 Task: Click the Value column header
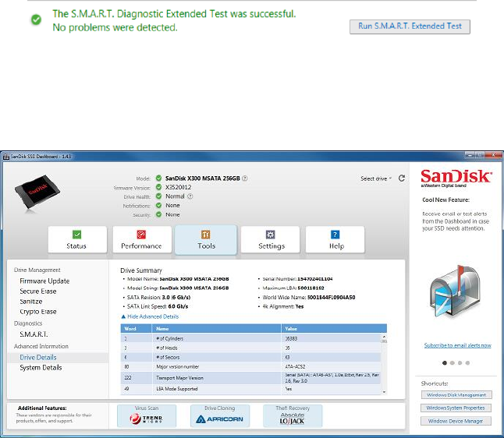tap(334, 329)
